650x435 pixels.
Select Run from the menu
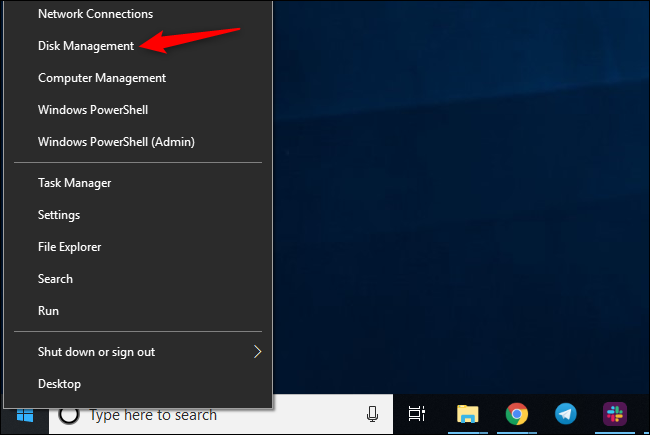click(x=48, y=311)
